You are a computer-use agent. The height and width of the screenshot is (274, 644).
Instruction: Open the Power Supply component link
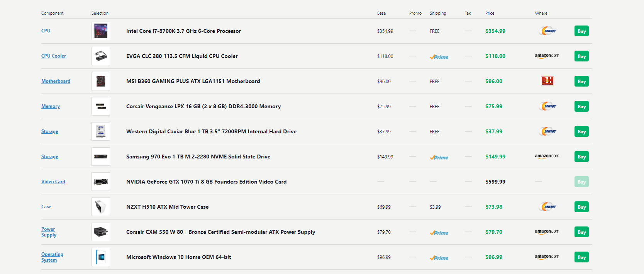[49, 232]
